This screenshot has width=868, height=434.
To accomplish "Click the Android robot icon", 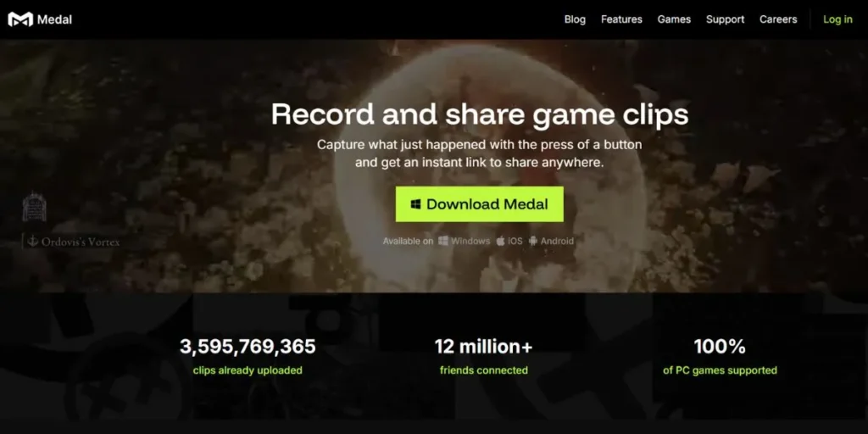I will tap(533, 241).
